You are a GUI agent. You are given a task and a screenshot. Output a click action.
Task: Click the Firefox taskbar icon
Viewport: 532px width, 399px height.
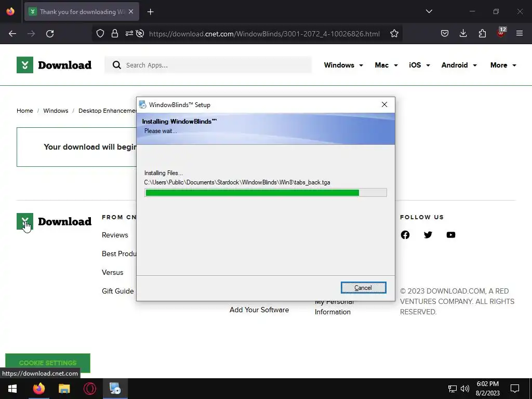coord(38,389)
